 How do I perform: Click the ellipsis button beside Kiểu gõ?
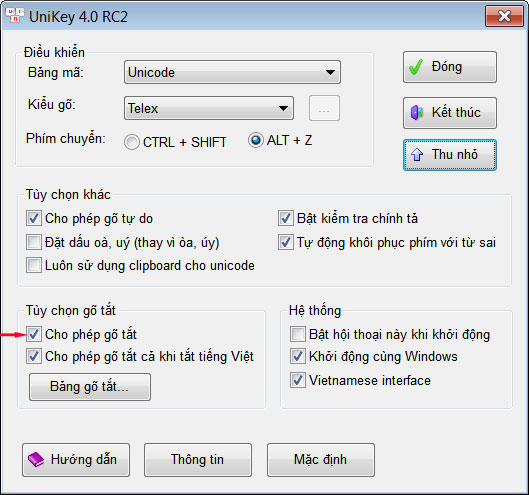(x=324, y=108)
